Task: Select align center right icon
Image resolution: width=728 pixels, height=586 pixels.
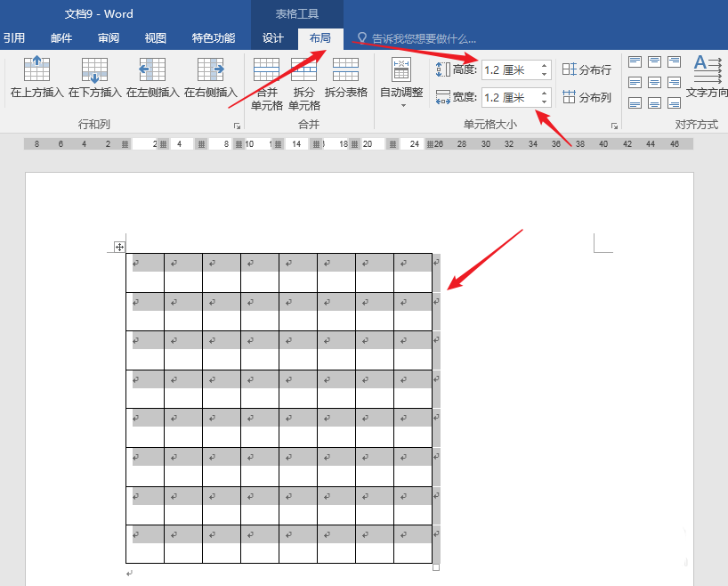Action: click(674, 82)
